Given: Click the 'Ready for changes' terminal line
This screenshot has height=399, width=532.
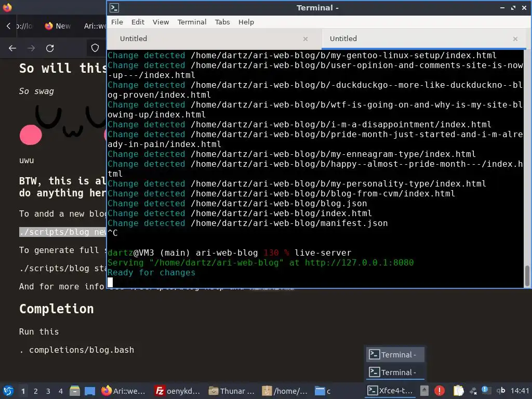Looking at the screenshot, I should click(x=151, y=272).
